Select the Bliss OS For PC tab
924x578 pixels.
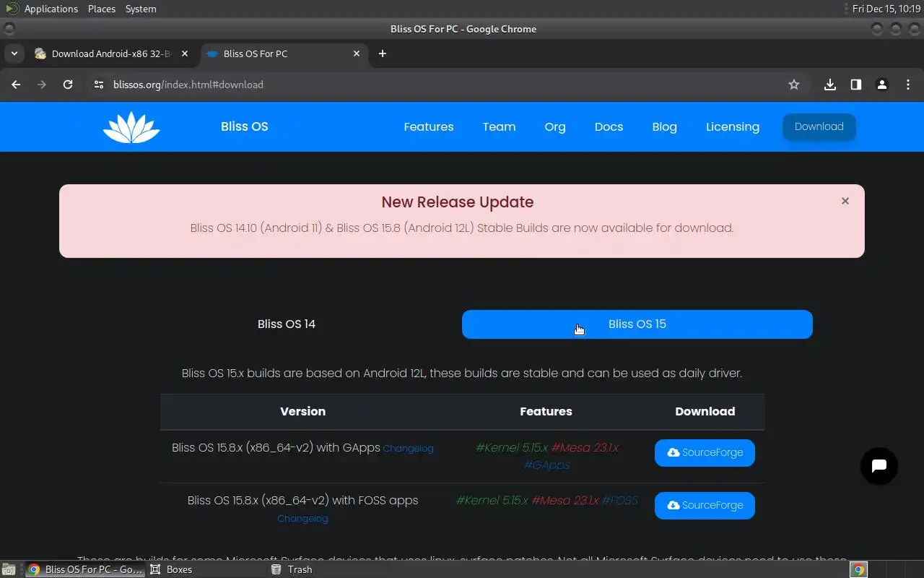[283, 53]
